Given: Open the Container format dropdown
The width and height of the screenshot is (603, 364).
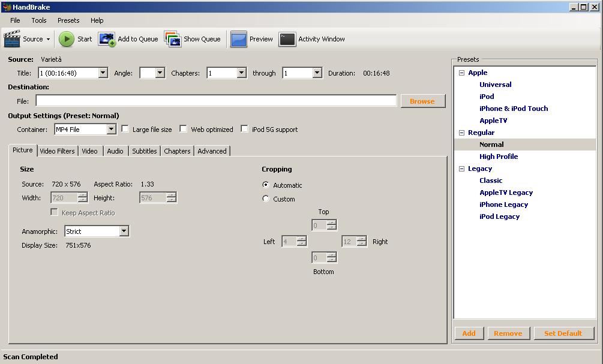Looking at the screenshot, I should [x=111, y=130].
